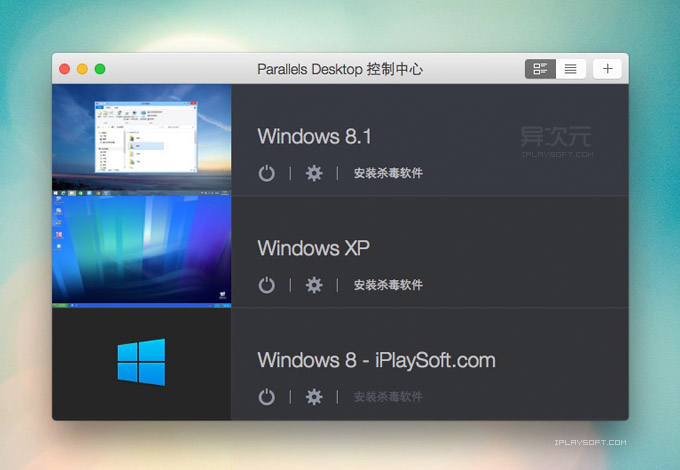Screen dimensions: 680x470
Task: Select the Windows 8 - iPlaySoft.com title
Action: click(376, 360)
